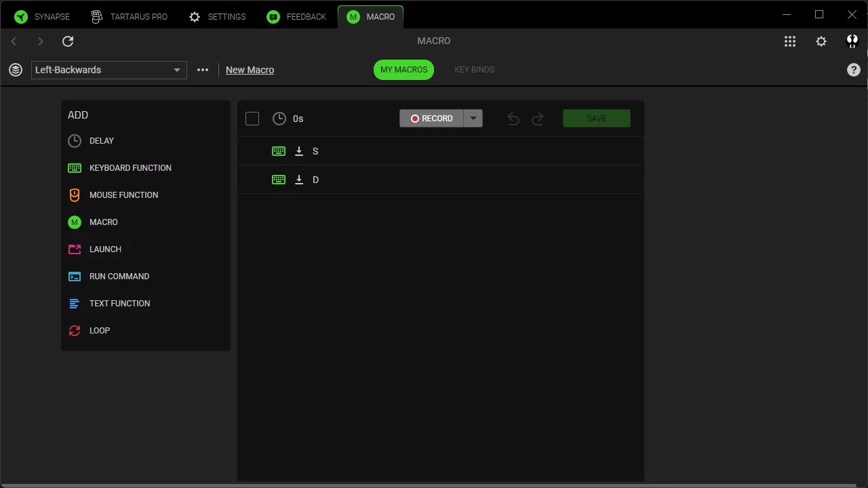Image resolution: width=868 pixels, height=488 pixels.
Task: Switch to the Tartarus Pro tab
Action: coord(129,17)
